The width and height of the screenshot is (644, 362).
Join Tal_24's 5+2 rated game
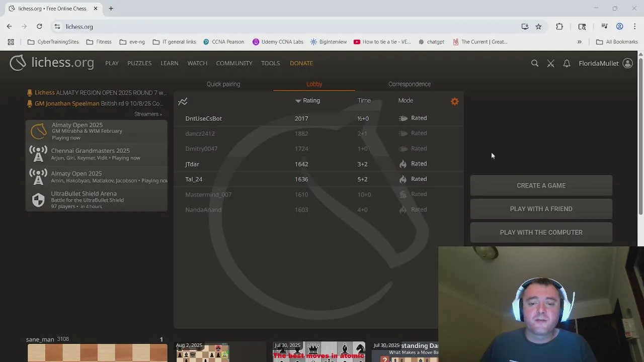coord(318,179)
